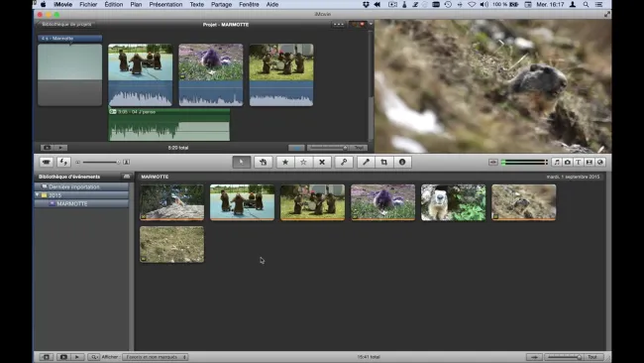Open the project pane options triangle

point(371,24)
